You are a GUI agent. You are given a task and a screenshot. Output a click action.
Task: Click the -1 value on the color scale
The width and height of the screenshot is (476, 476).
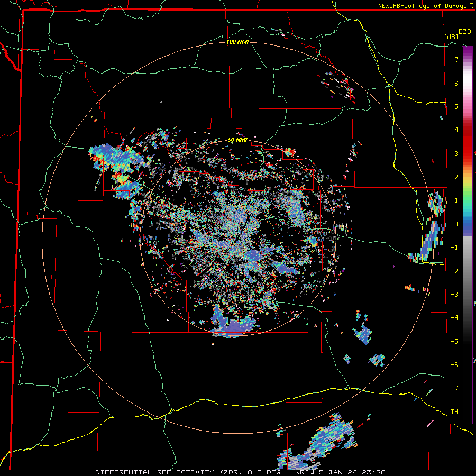pos(454,248)
